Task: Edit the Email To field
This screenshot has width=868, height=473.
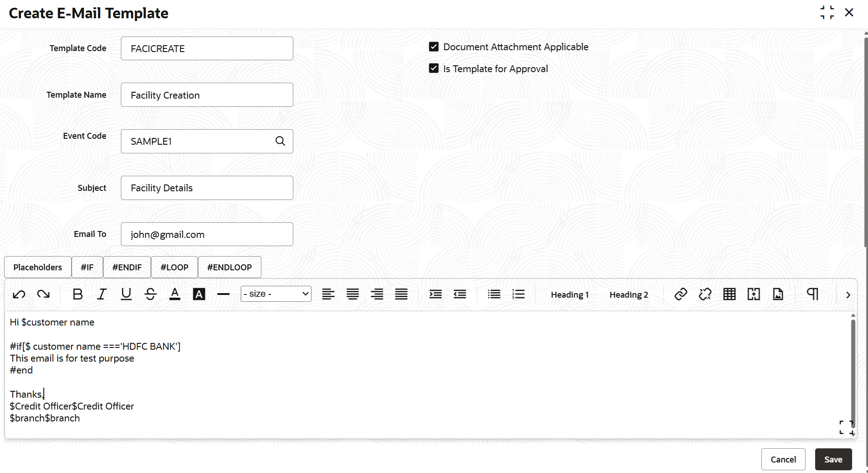Action: (x=207, y=234)
